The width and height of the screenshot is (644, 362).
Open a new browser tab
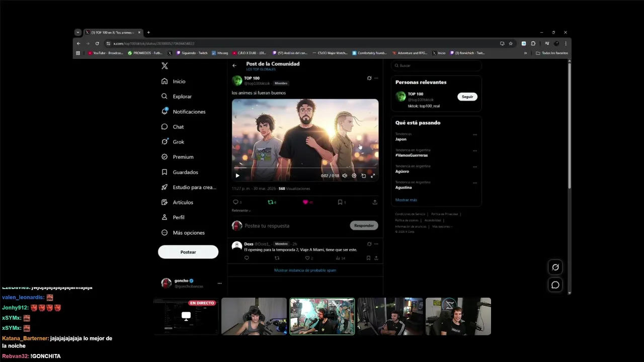click(x=148, y=32)
